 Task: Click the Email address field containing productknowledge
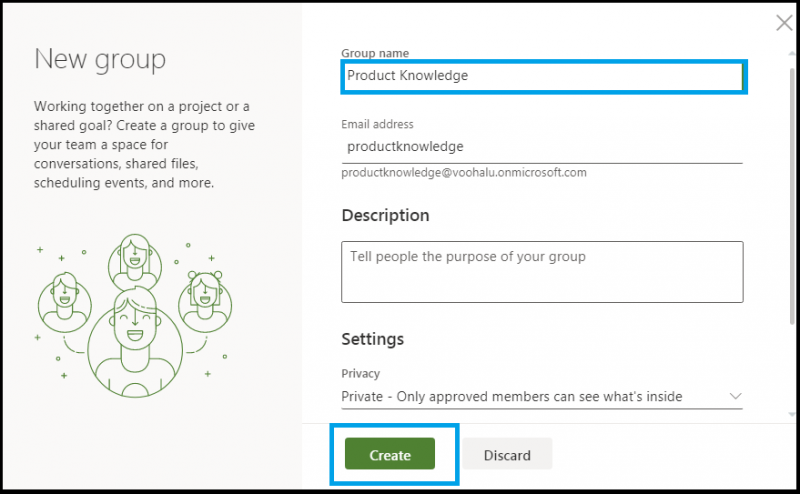click(540, 146)
